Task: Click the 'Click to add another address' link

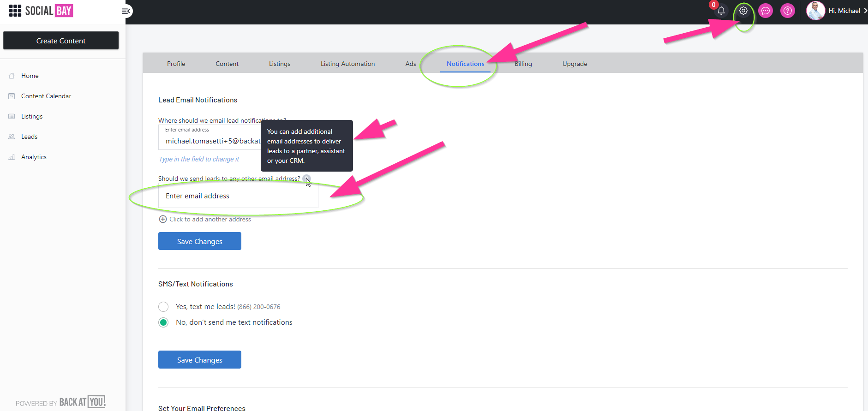Action: 210,219
